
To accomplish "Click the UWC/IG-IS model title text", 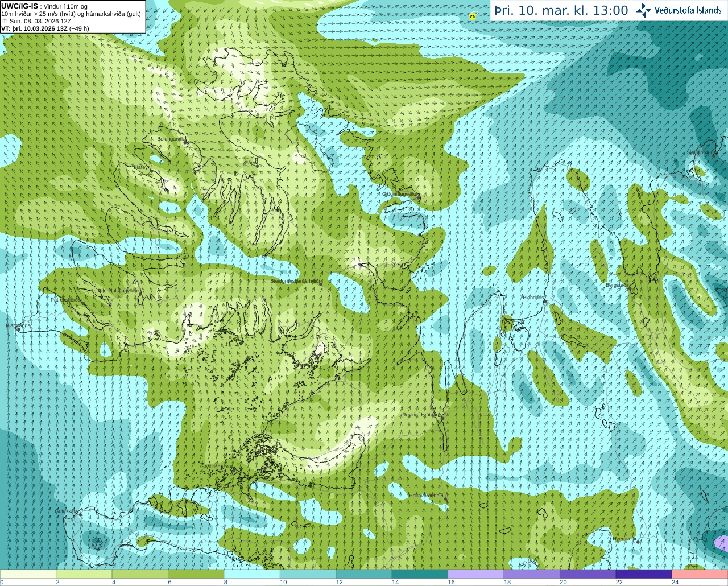I will [20, 6].
